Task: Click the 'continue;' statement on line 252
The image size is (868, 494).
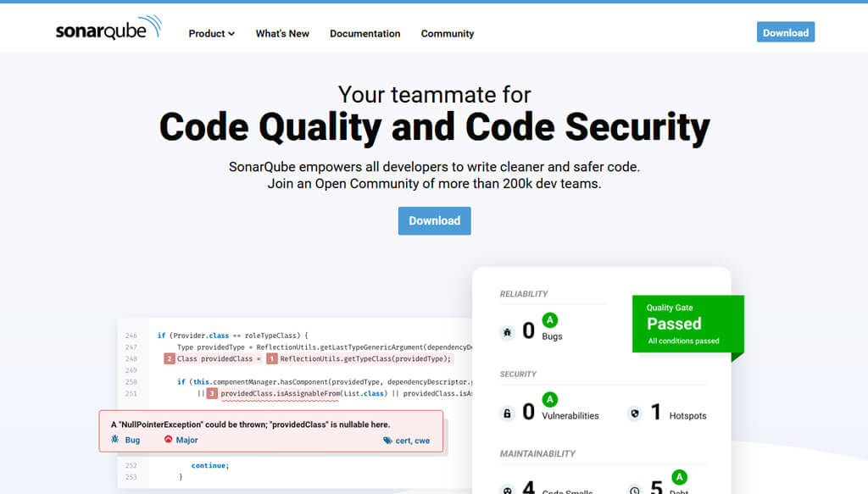Action: click(x=210, y=465)
